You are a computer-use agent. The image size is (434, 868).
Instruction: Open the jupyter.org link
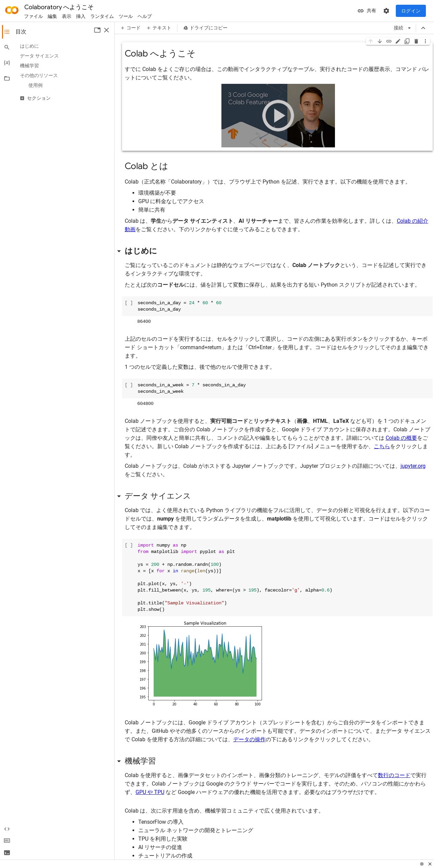[x=413, y=466]
